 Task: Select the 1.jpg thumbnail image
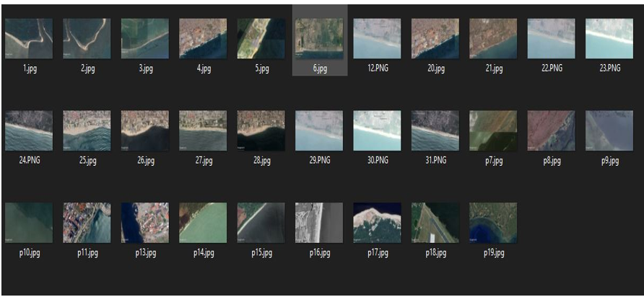click(29, 38)
